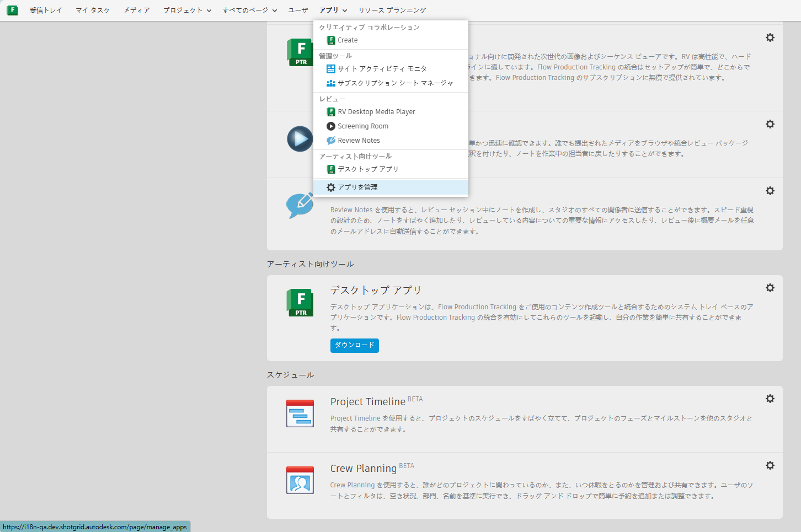Viewport: 801px width, 532px height.
Task: Open settings gear for Screening Room card
Action: [770, 124]
